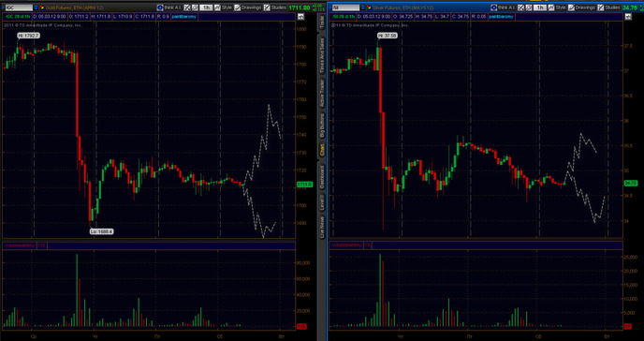This screenshot has height=341, width=644.
Task: Open Studies on the silver chart
Action: tap(608, 7)
